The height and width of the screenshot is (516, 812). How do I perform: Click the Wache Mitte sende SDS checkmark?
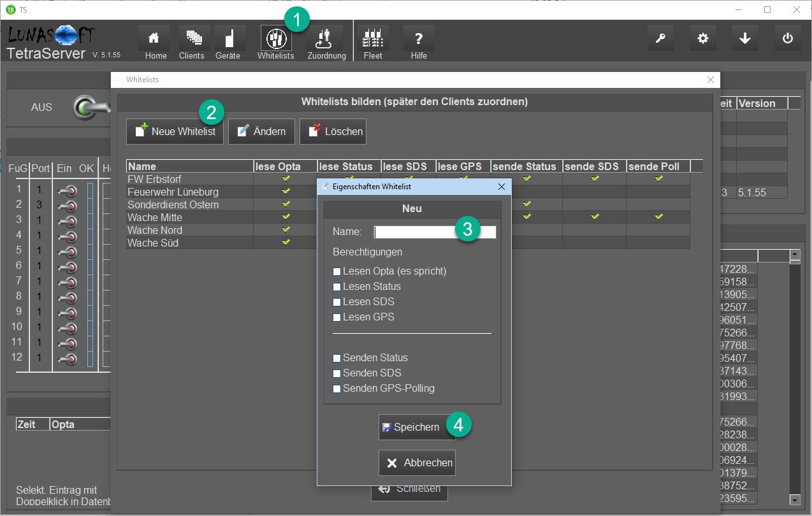(x=595, y=217)
